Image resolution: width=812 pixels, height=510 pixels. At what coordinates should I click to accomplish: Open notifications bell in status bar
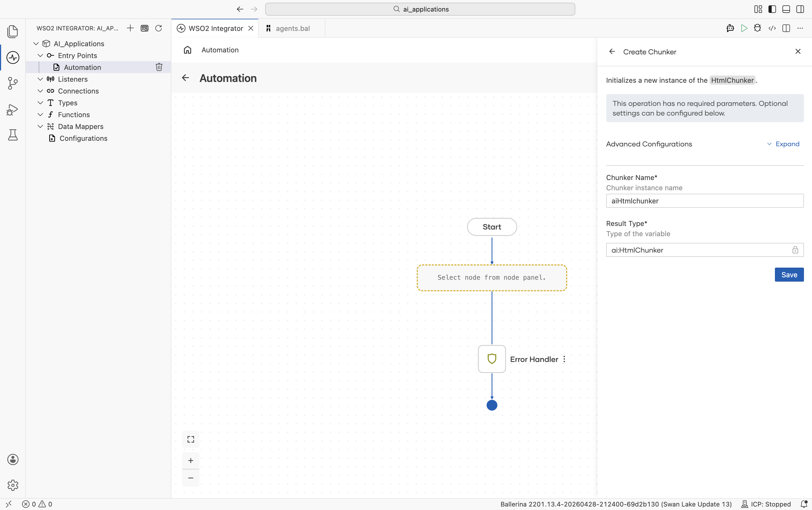[804, 504]
